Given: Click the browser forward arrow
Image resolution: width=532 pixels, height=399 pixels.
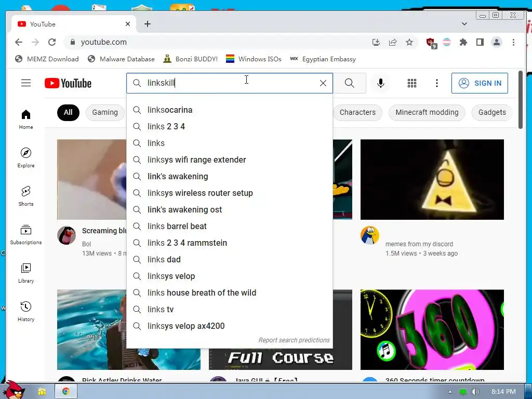Looking at the screenshot, I should 35,42.
